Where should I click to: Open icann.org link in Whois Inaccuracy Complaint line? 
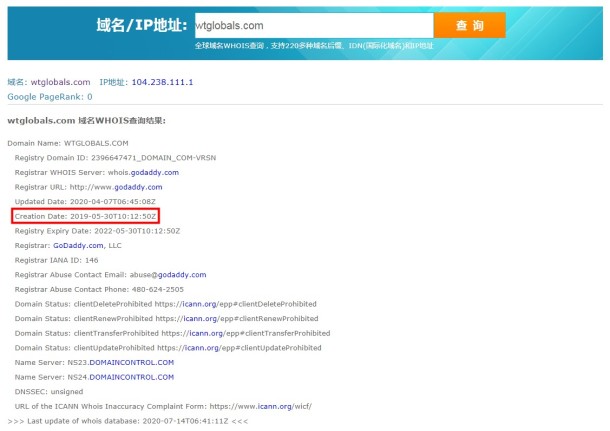[275, 406]
